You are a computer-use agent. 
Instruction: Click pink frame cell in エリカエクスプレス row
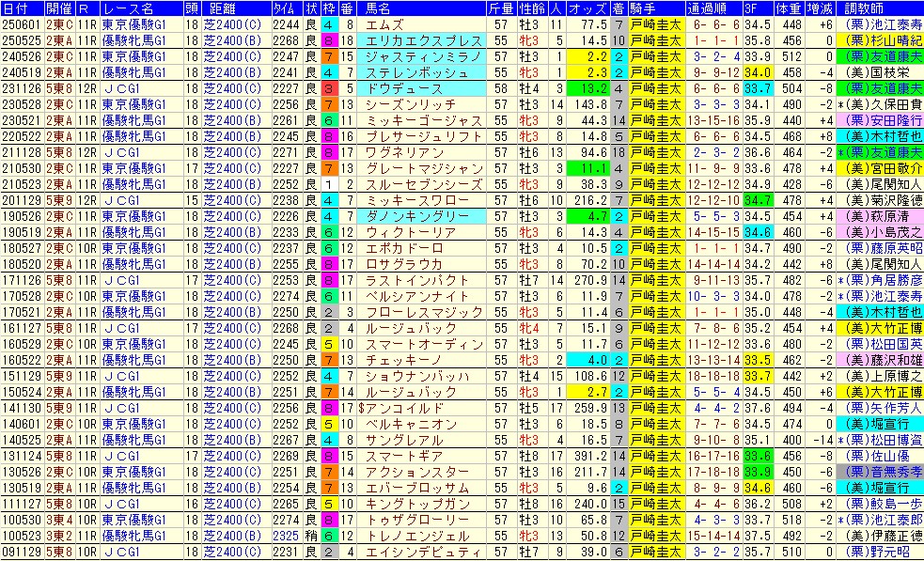(x=327, y=41)
